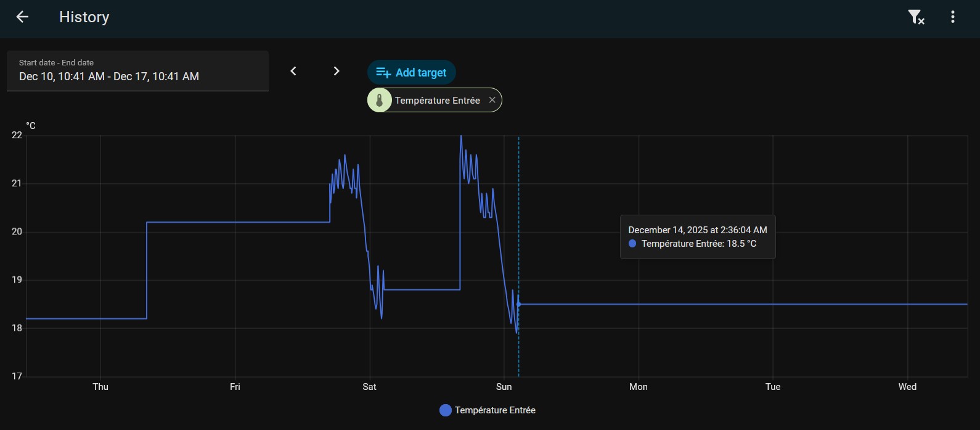Click the remove filters funnel icon
This screenshot has width=980, height=430.
coord(916,17)
